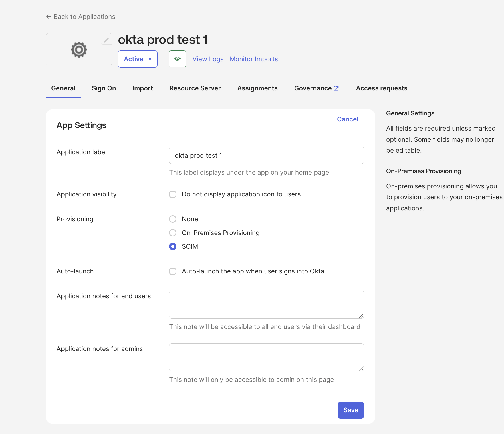The width and height of the screenshot is (504, 434).
Task: Click the Application label input field
Action: pyautogui.click(x=267, y=155)
